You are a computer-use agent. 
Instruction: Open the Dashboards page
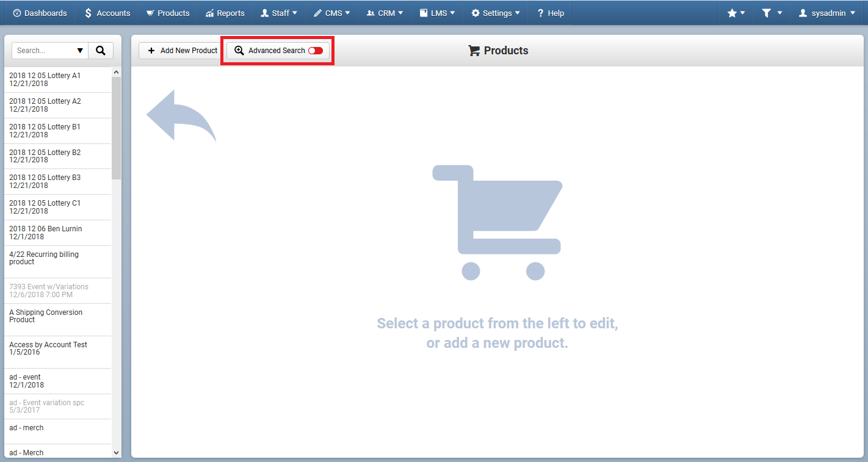(x=40, y=13)
